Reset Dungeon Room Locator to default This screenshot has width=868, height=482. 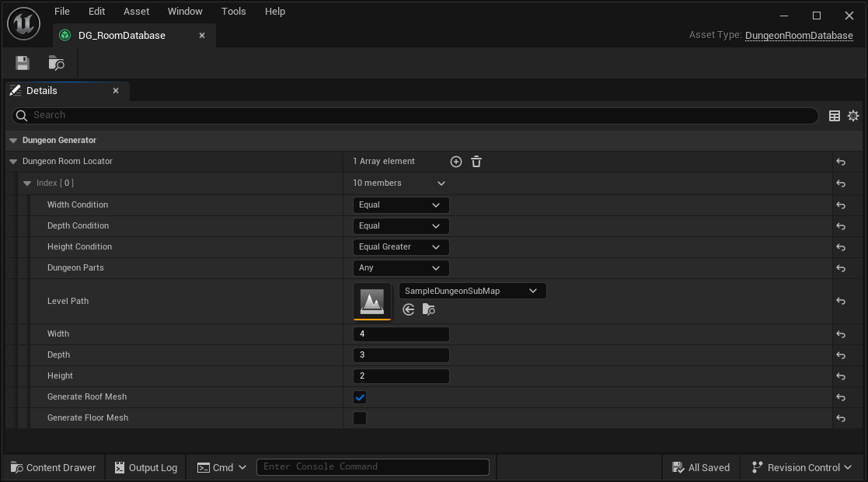841,162
